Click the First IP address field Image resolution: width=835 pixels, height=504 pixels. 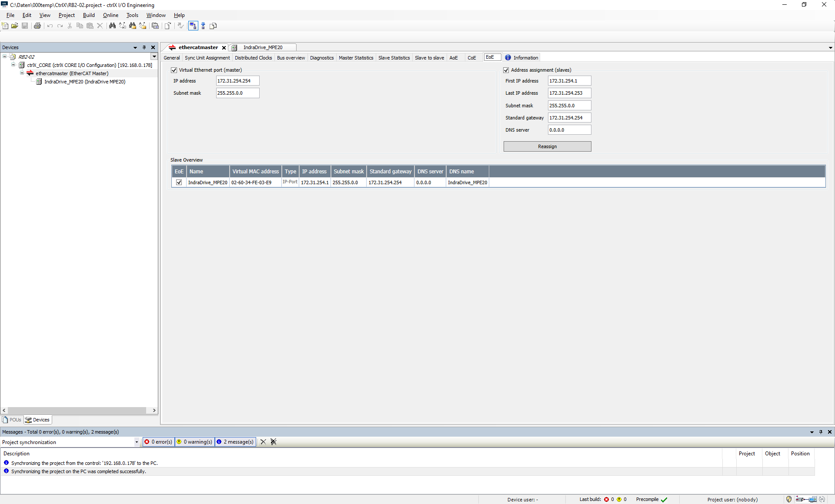569,81
